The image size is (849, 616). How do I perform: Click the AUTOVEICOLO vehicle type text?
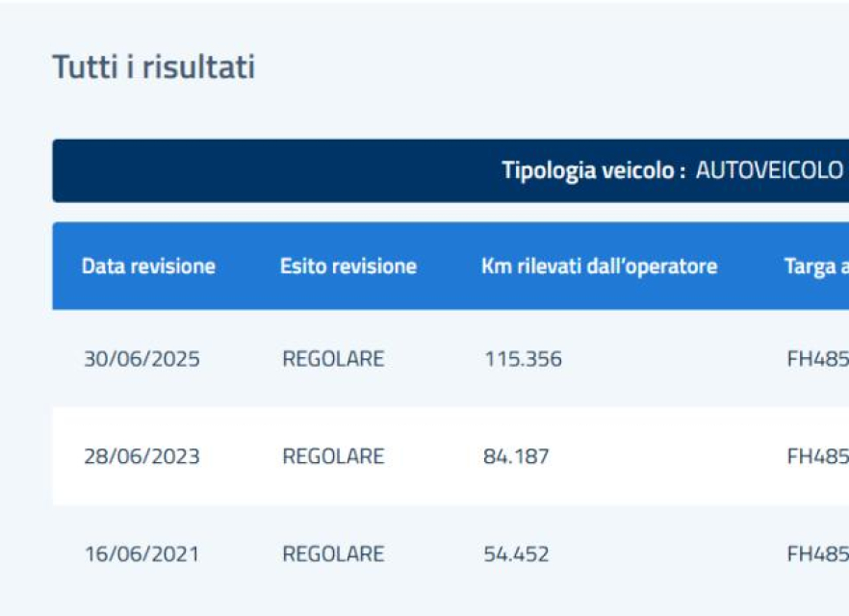tap(769, 170)
